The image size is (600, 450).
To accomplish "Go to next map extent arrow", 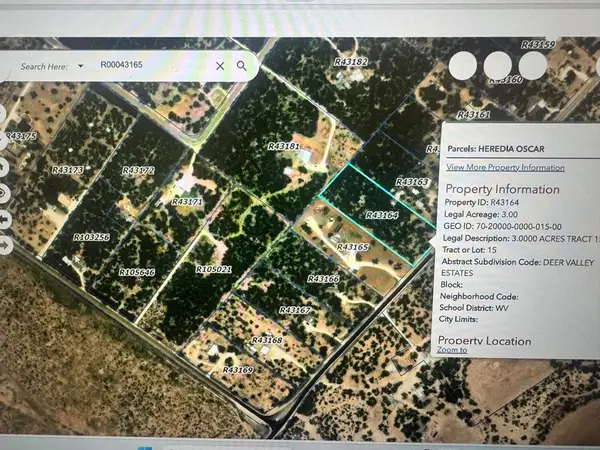I will coord(4,243).
